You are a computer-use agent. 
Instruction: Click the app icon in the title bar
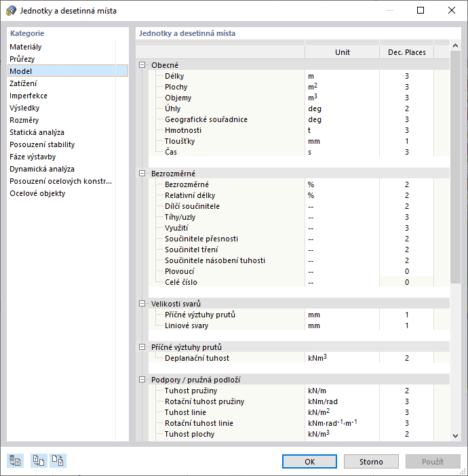click(x=12, y=11)
